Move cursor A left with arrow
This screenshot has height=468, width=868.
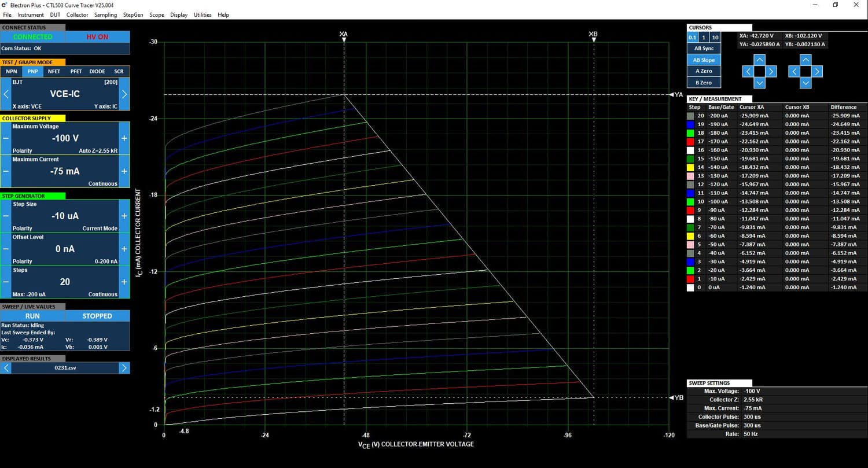click(x=748, y=71)
